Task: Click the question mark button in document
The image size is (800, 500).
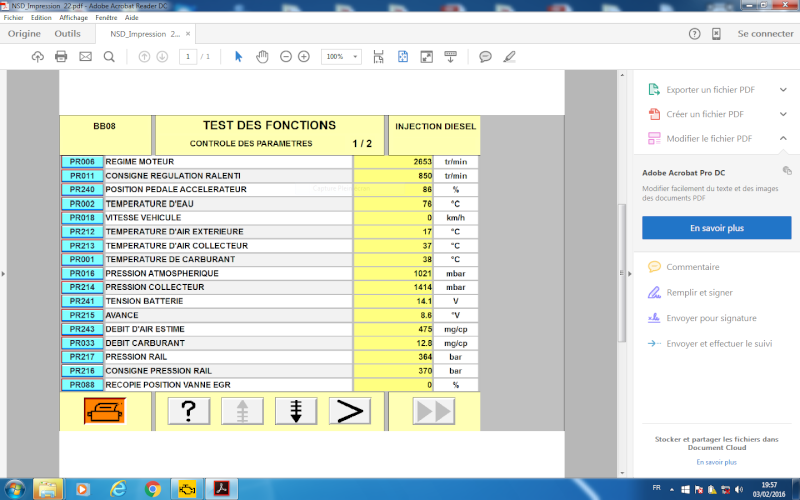Action: [189, 411]
